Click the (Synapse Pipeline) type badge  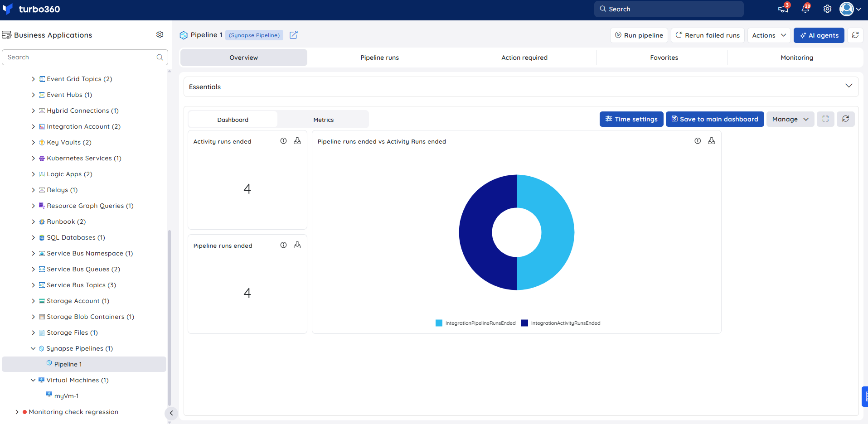pos(254,35)
